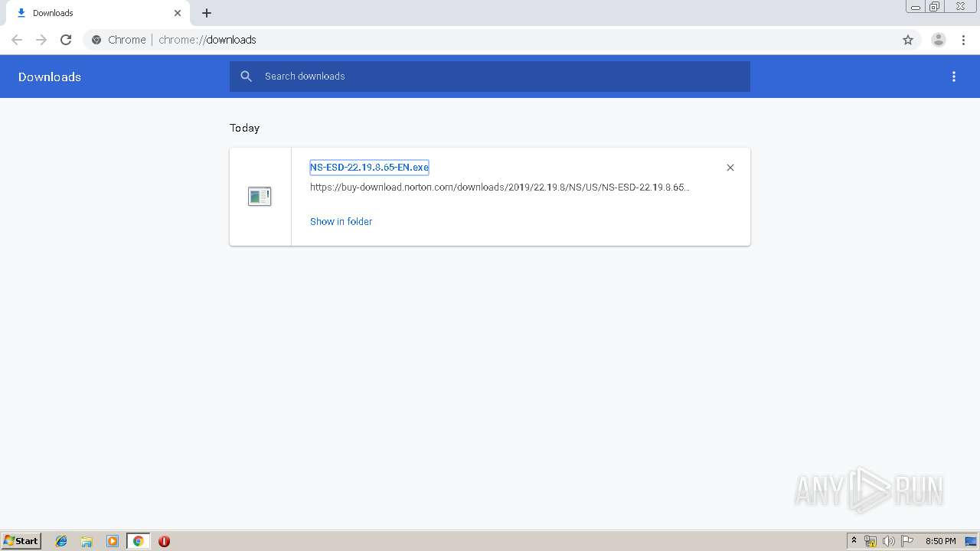Open the Chrome profile avatar
This screenshot has height=551, width=980.
click(939, 40)
